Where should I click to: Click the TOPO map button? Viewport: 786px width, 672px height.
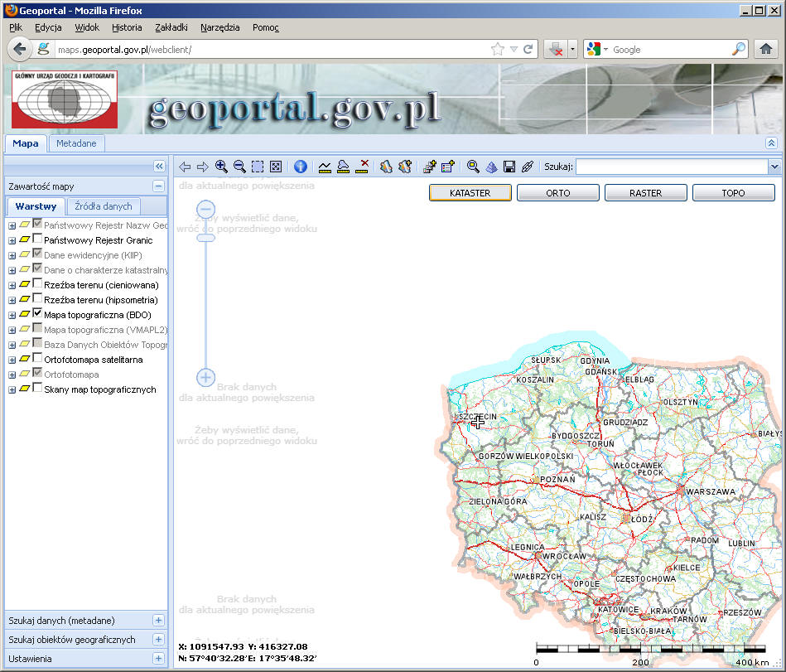pyautogui.click(x=733, y=193)
